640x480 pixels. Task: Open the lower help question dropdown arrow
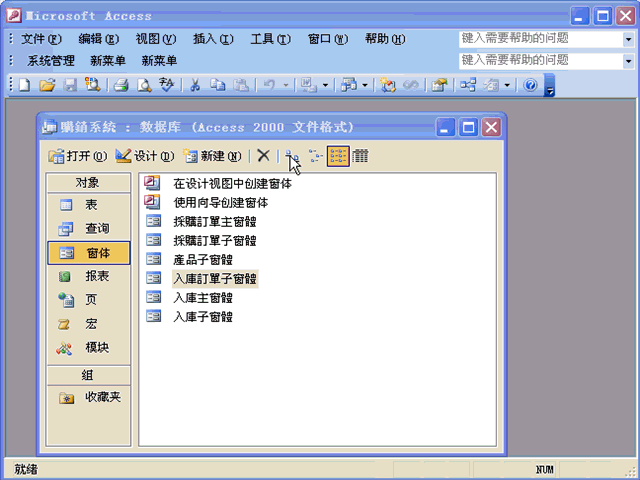(629, 61)
